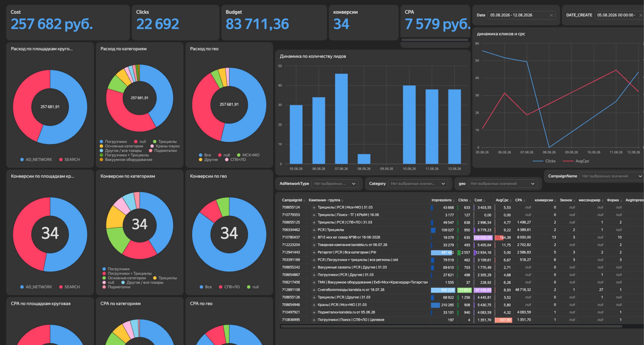Open the Category filter dropdown
Image resolution: width=644 pixels, height=345 pixels.
pyautogui.click(x=418, y=184)
